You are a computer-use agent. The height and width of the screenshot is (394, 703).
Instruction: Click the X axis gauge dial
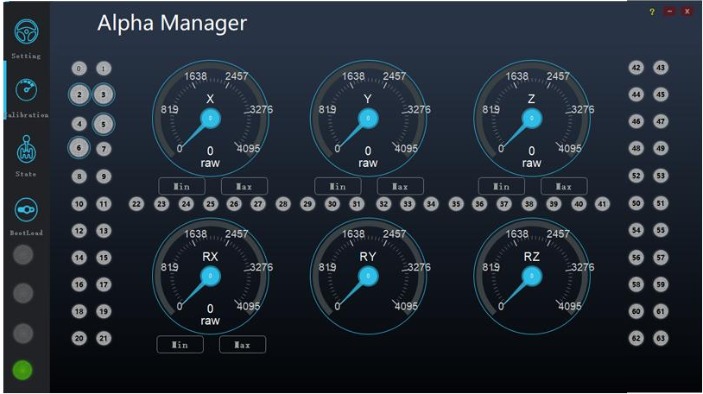211,118
